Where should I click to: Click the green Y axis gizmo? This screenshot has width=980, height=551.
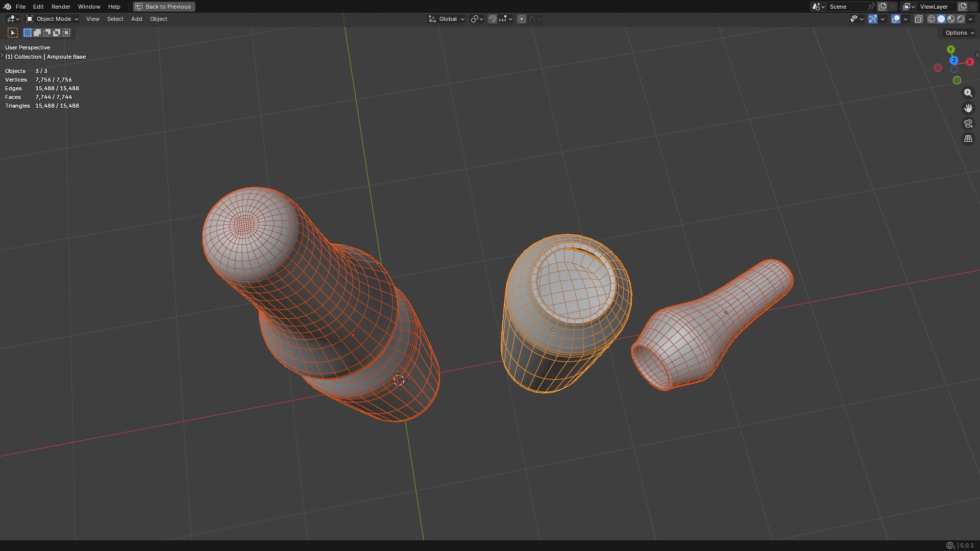950,49
